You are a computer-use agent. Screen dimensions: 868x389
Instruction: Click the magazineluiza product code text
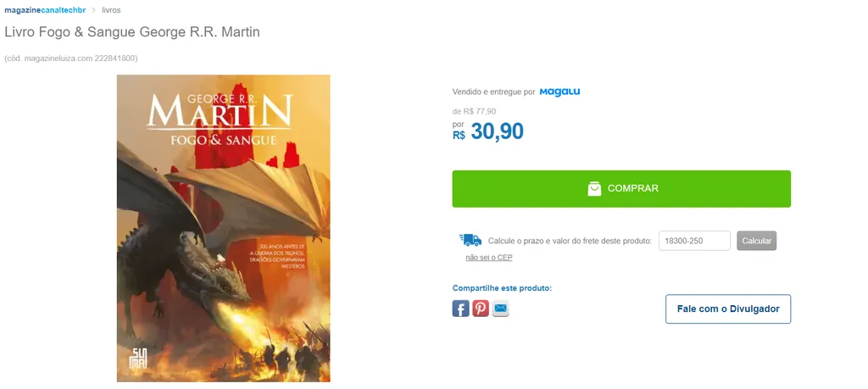(x=71, y=58)
